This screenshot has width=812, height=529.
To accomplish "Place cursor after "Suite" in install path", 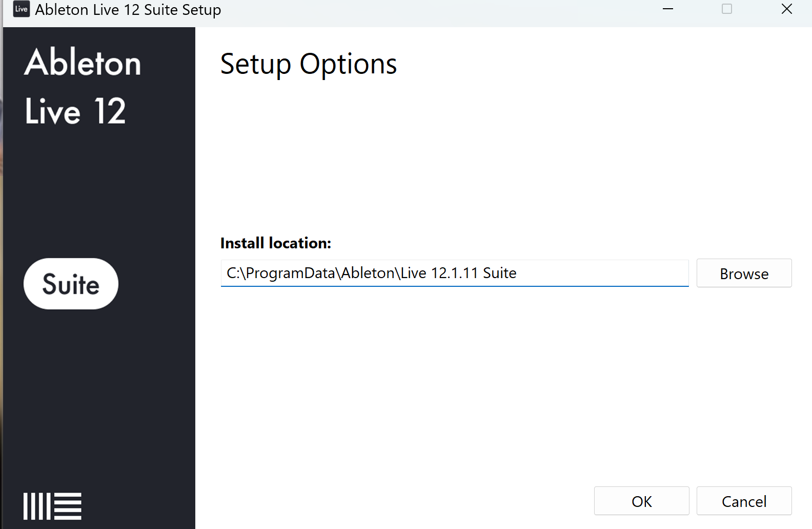I will tap(518, 273).
